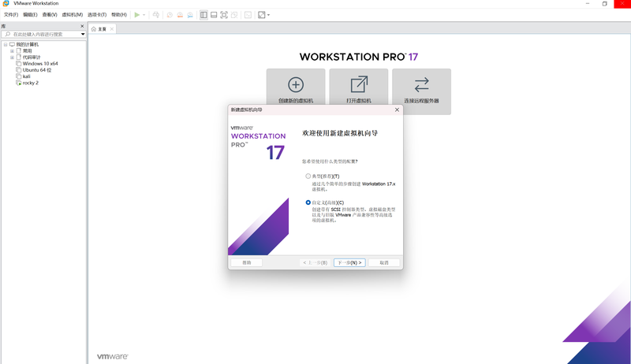Screen dimensions: 631x364
Task: Click the Enter Full Screen toolbar icon
Action: tap(224, 15)
